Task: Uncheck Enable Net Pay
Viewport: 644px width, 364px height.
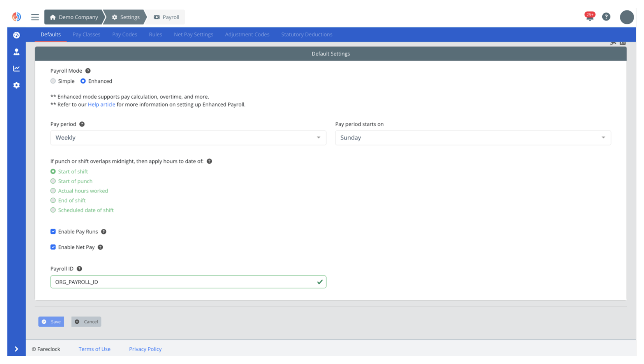Action: (53, 247)
